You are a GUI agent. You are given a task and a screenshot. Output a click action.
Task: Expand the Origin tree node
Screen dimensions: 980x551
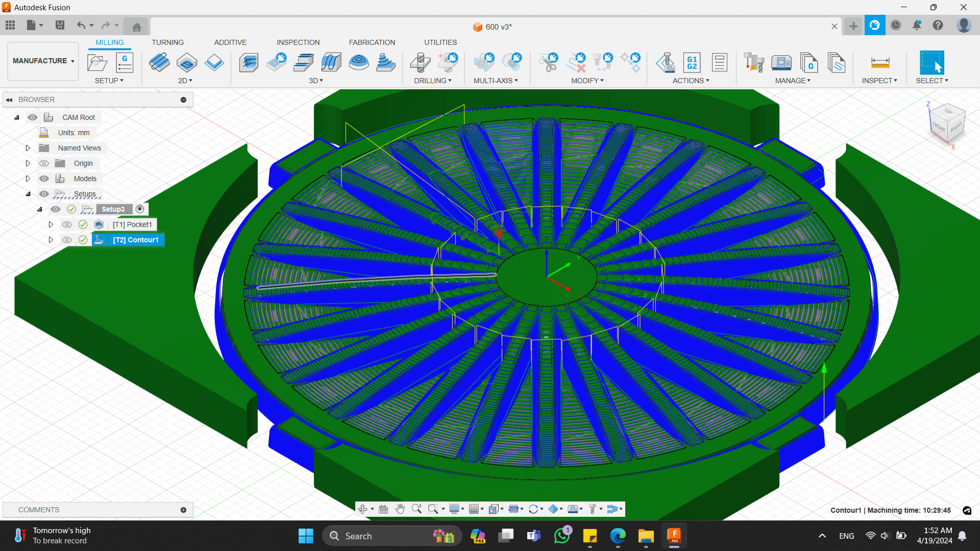(28, 163)
